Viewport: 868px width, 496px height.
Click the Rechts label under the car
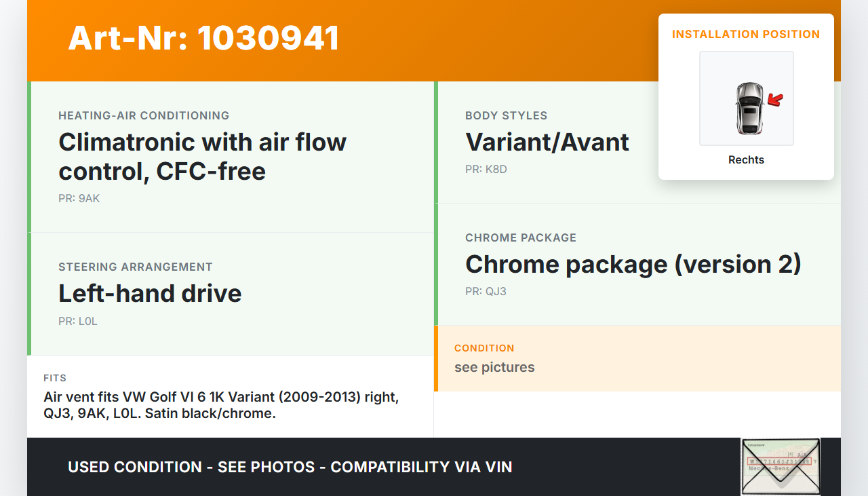[x=746, y=160]
